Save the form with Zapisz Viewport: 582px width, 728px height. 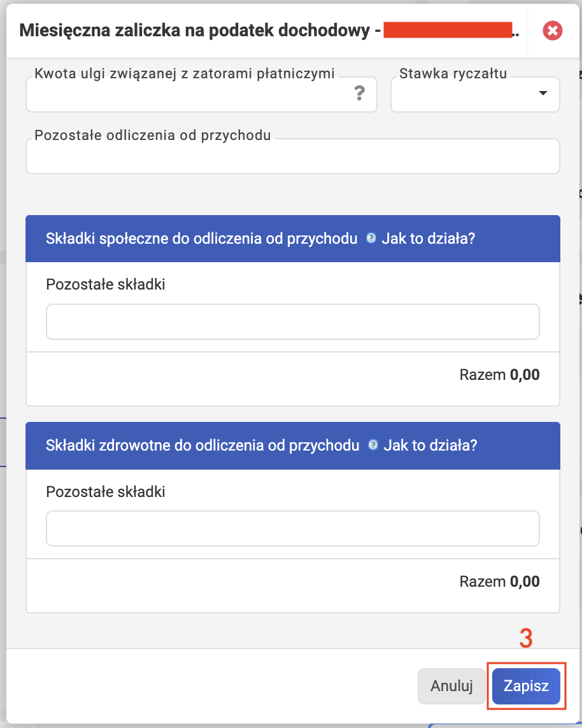click(x=526, y=686)
